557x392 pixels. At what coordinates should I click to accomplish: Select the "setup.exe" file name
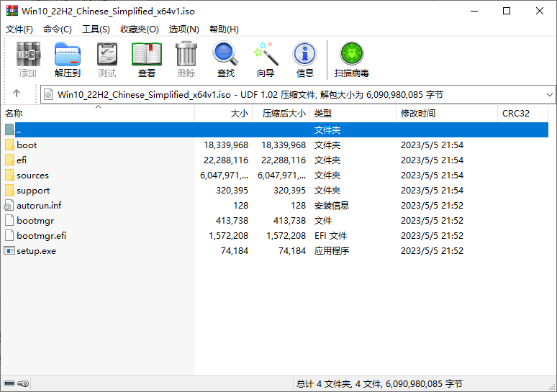click(x=36, y=251)
